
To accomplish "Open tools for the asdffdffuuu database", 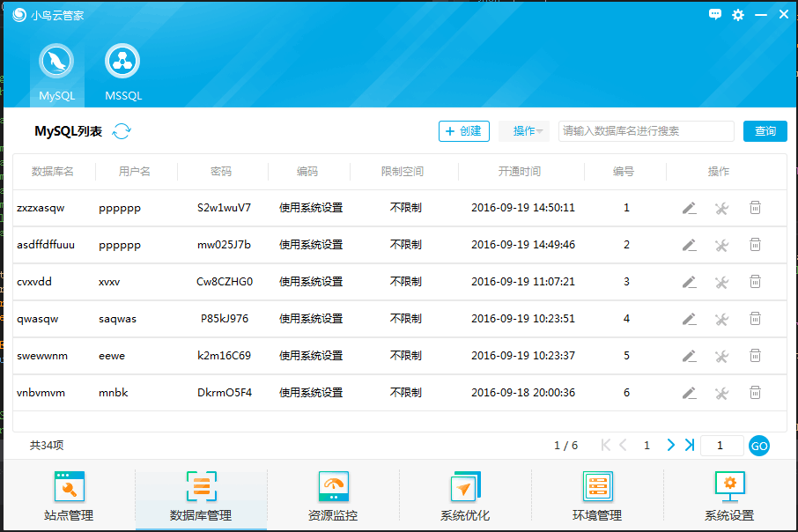I will [721, 245].
